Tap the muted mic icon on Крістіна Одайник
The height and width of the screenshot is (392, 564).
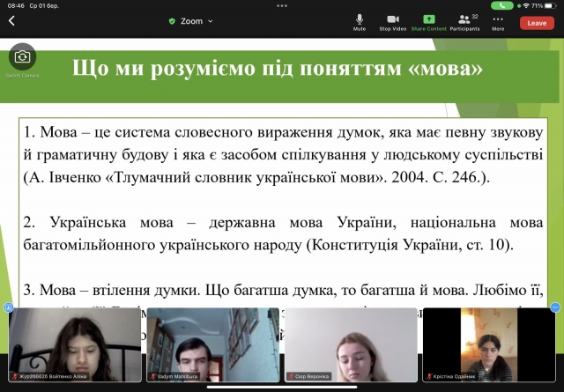click(x=429, y=376)
